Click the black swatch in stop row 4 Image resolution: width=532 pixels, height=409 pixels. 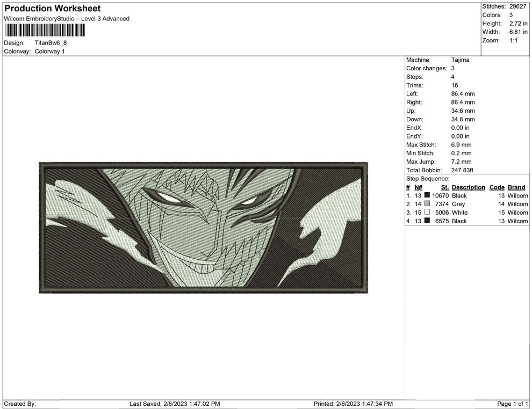427,220
